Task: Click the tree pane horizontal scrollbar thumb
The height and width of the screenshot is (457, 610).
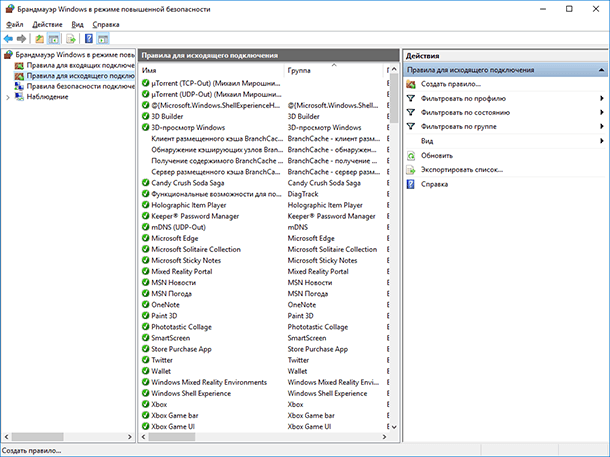Action: click(37, 437)
